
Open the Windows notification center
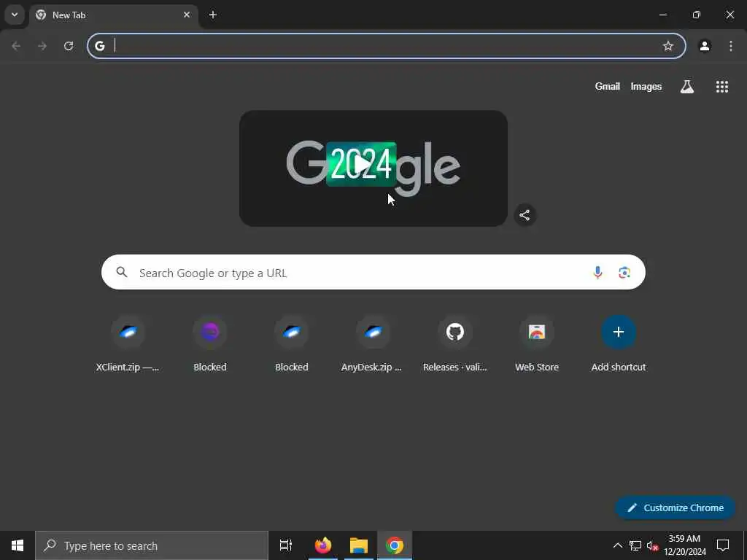(x=723, y=545)
